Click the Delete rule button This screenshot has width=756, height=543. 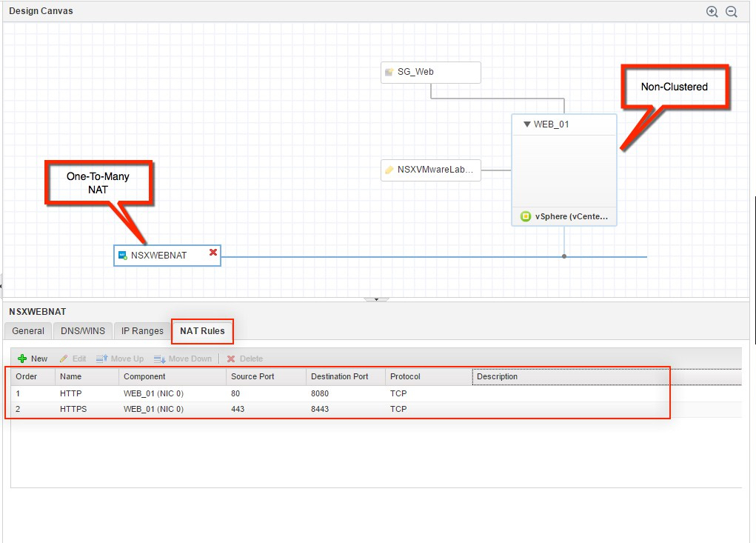coord(245,359)
